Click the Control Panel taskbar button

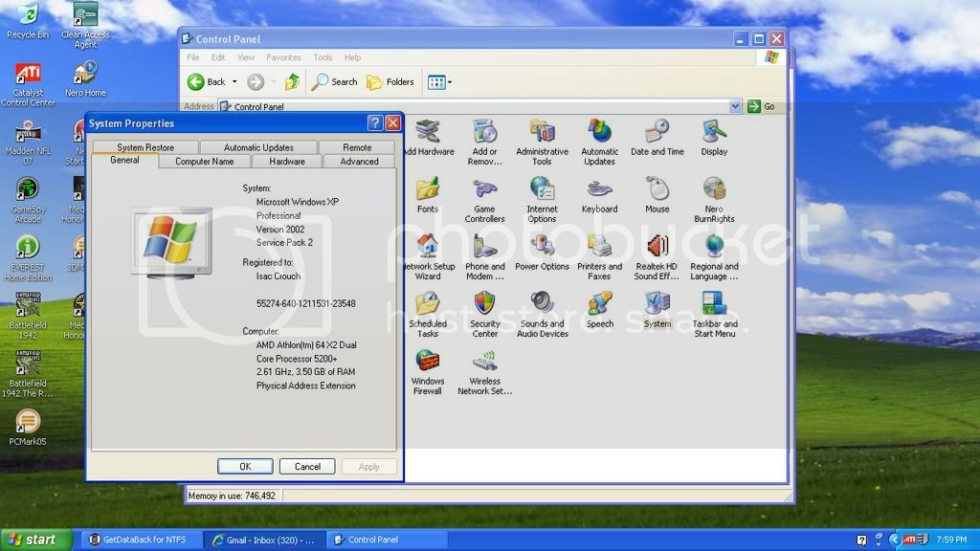click(x=388, y=540)
